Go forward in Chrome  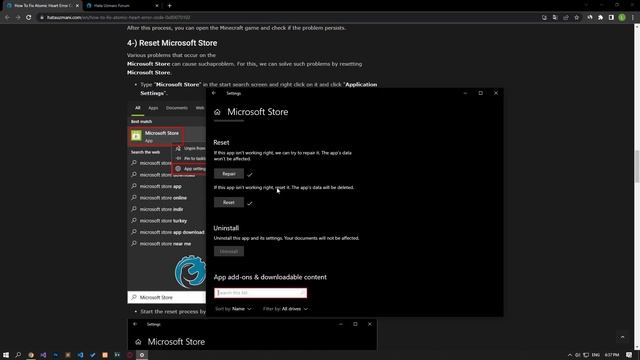click(18, 18)
